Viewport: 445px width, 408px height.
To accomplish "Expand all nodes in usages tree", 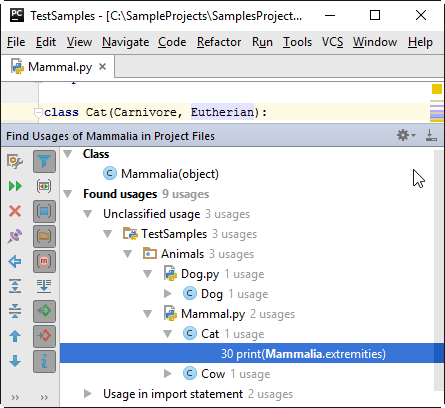I will click(x=15, y=286).
